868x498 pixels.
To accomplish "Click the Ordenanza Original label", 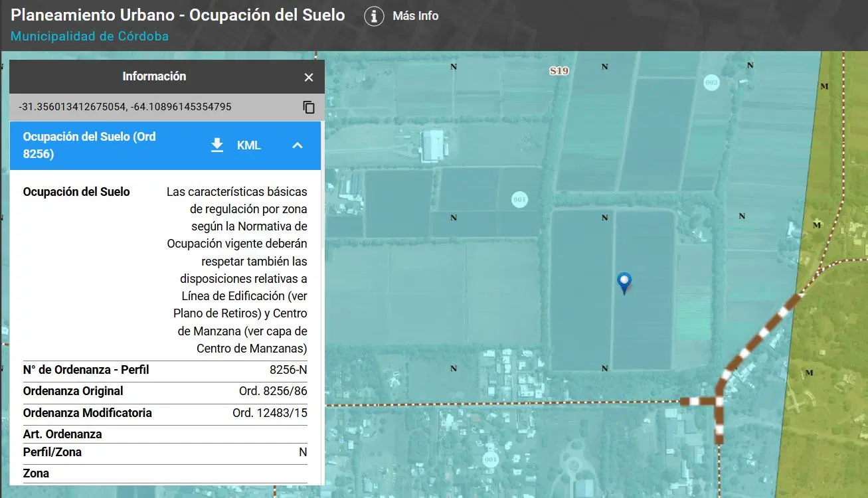I will tap(73, 391).
